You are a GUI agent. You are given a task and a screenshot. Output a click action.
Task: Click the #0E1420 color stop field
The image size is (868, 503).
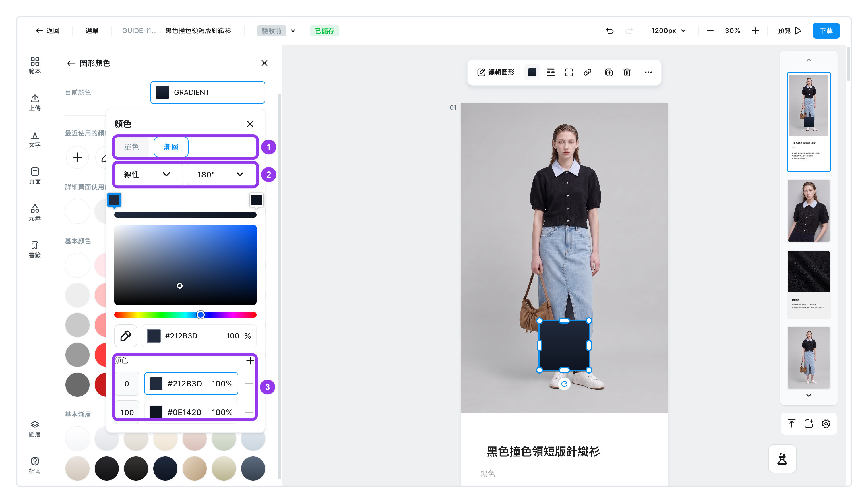click(x=191, y=412)
